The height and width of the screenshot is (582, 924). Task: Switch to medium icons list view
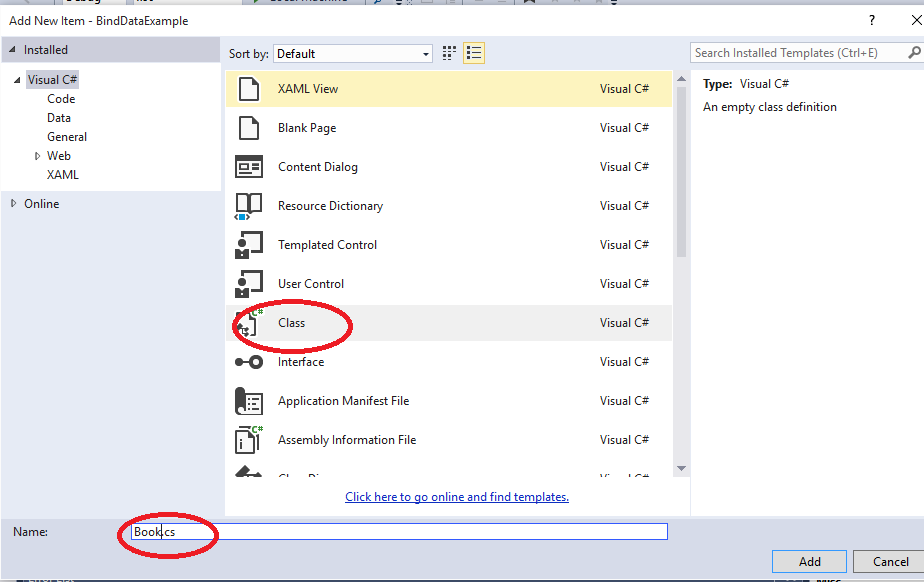[x=474, y=54]
